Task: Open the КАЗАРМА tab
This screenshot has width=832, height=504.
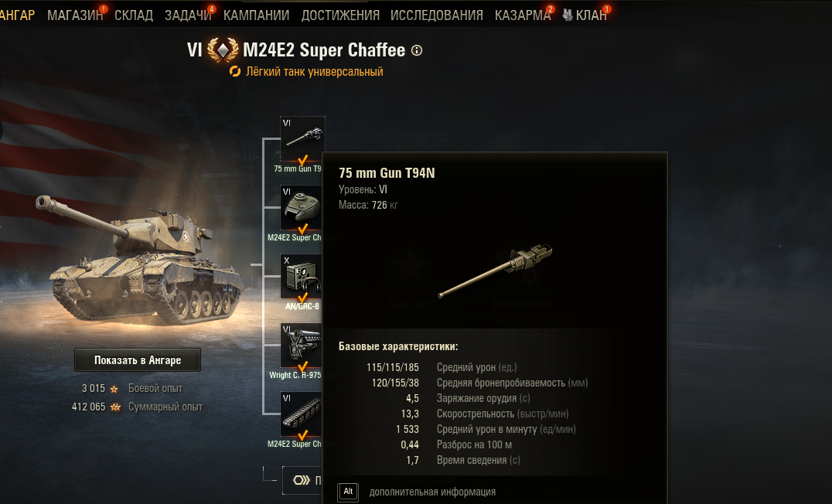Action: pos(523,15)
